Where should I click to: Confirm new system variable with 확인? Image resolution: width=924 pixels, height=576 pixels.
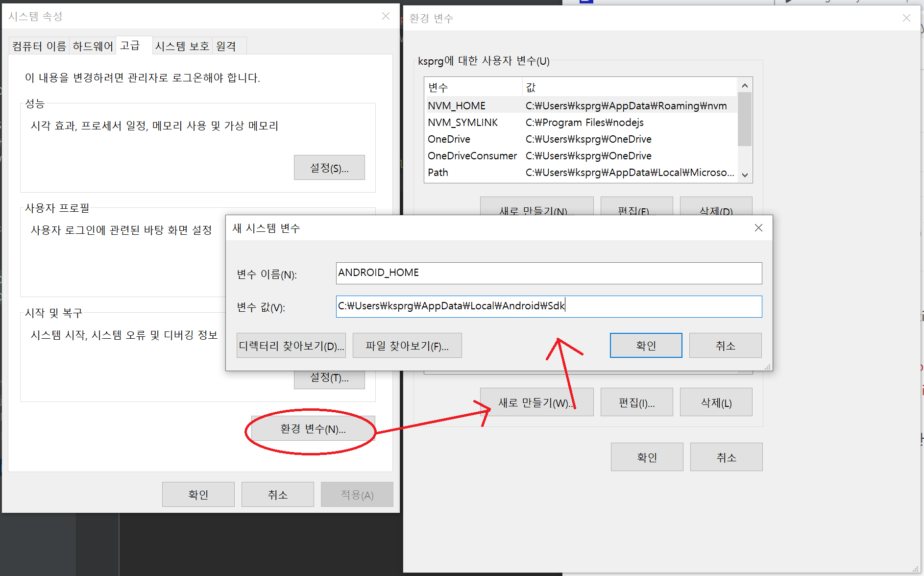[646, 346]
